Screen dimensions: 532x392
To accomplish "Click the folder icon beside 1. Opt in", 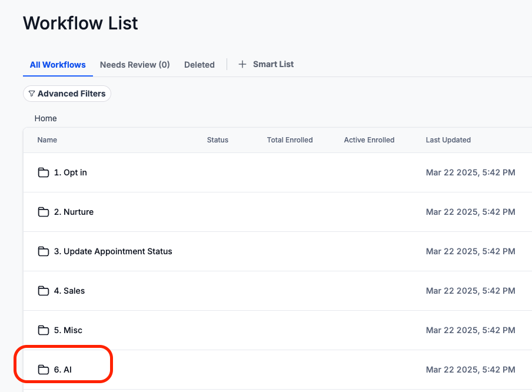I will coord(43,172).
